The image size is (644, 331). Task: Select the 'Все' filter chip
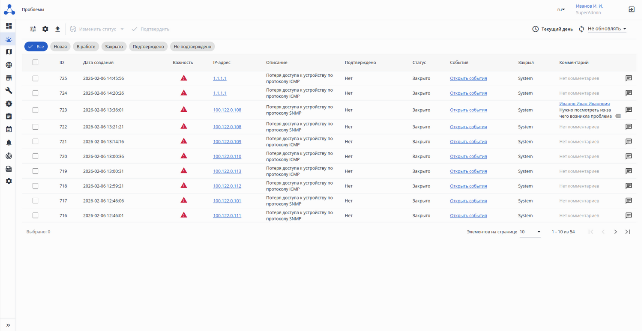(36, 47)
